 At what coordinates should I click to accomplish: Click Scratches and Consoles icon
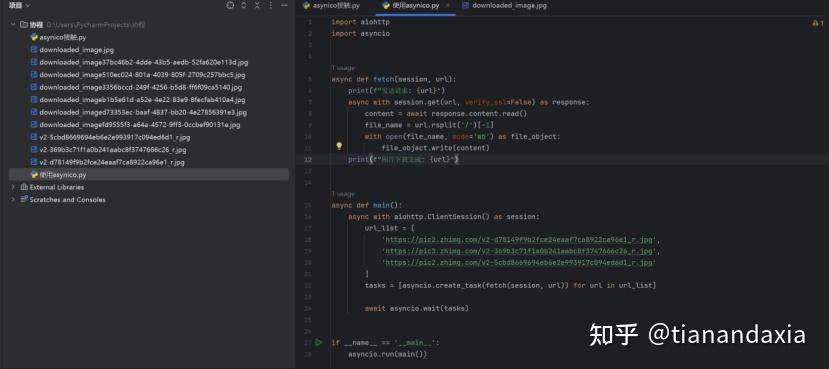[x=24, y=199]
